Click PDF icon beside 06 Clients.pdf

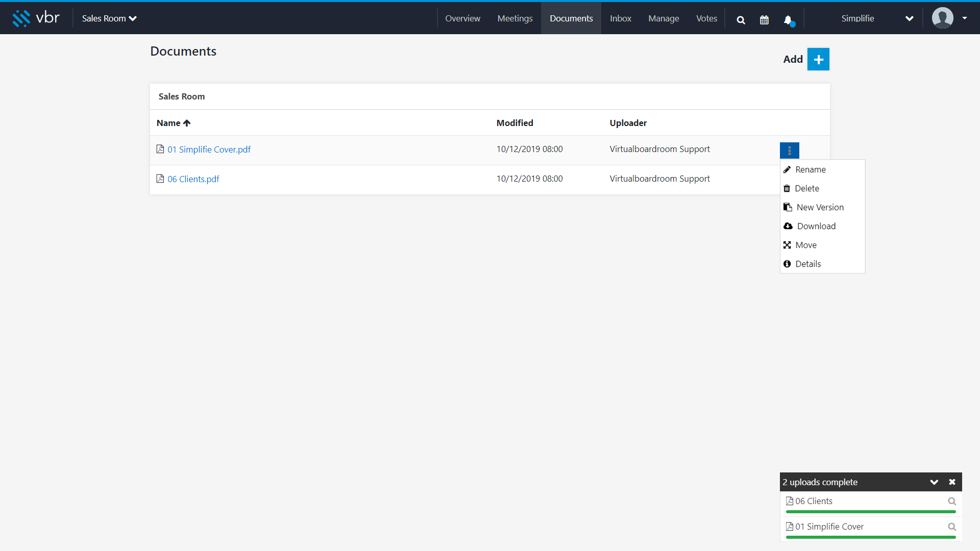click(160, 179)
